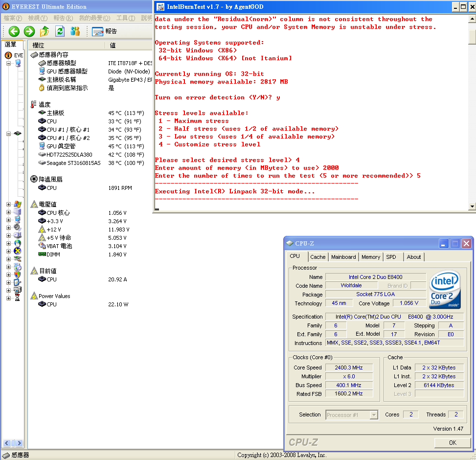Collapse the Computer node minus box
Screen dimensions: 476x460
pos(9,63)
